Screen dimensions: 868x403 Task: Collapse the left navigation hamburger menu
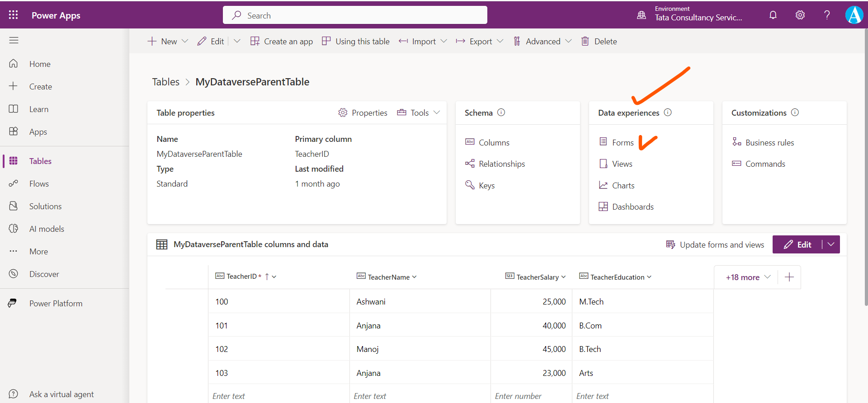[14, 40]
